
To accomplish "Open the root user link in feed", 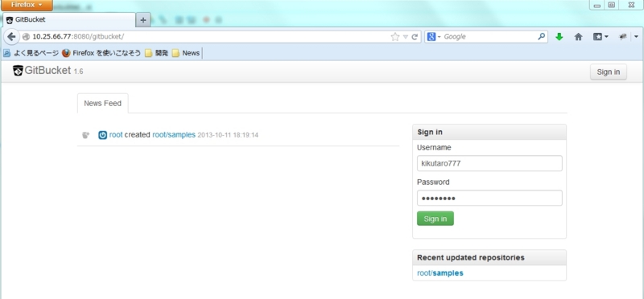I will [x=116, y=135].
